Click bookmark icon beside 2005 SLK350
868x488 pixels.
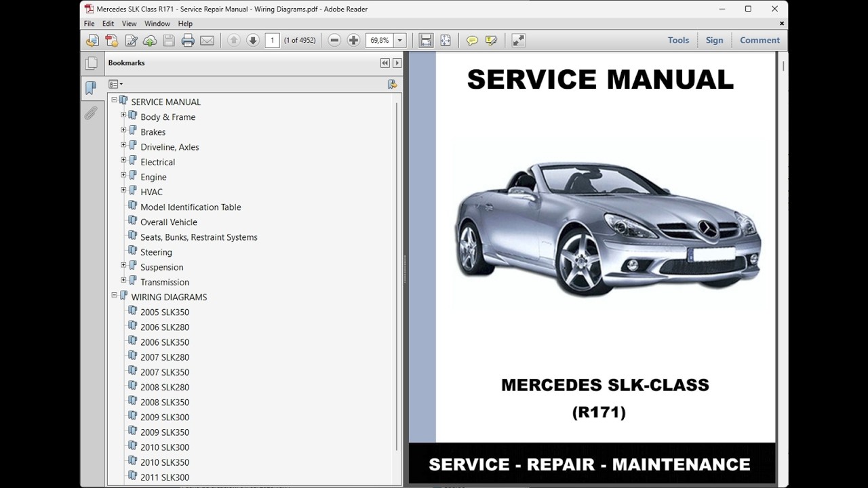click(x=133, y=311)
